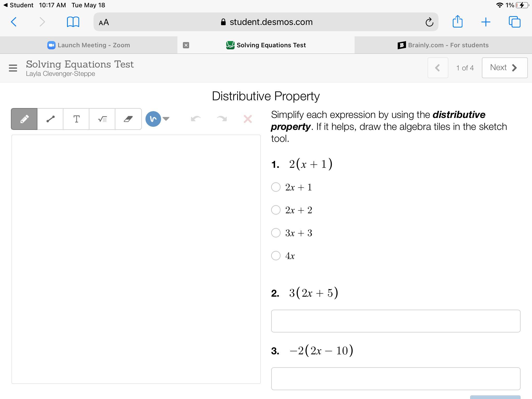
Task: Open the AA reader view options
Action: point(104,22)
